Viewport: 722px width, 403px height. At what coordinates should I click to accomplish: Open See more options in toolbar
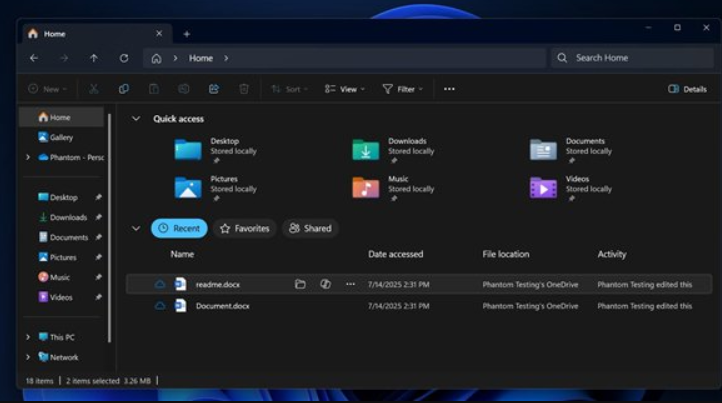coord(449,89)
